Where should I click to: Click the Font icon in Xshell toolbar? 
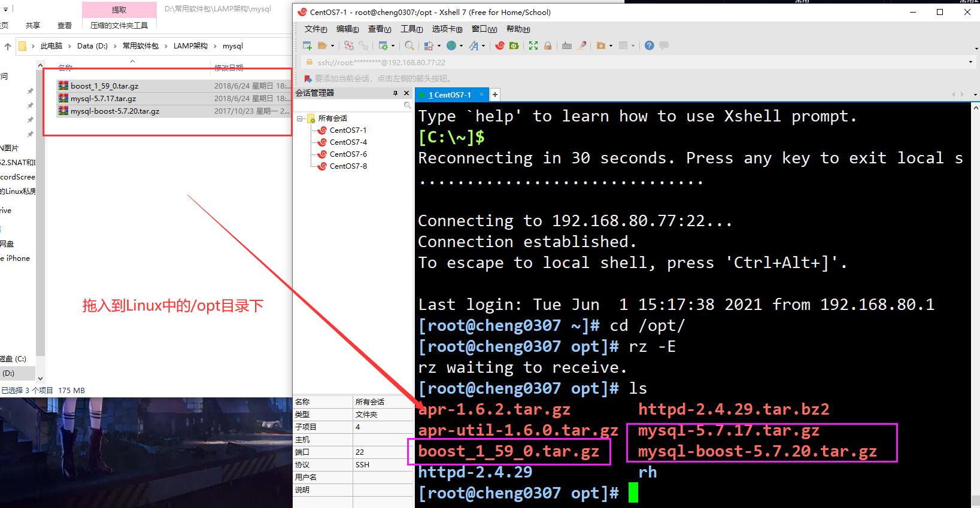[x=474, y=45]
